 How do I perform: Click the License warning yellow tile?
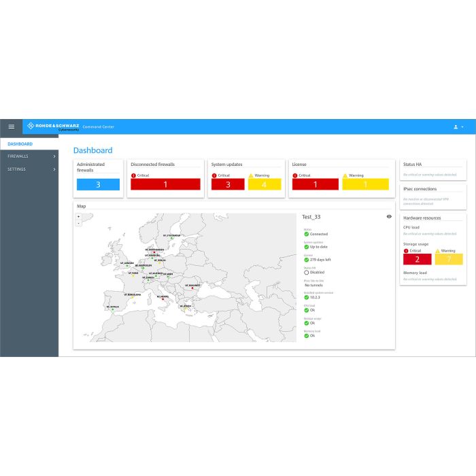coord(366,184)
